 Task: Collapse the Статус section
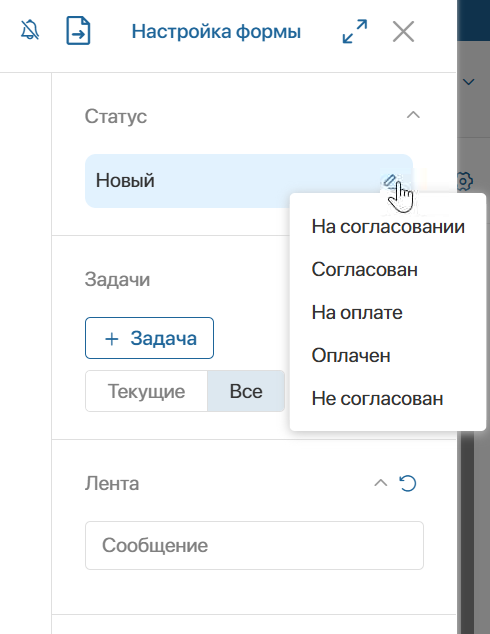413,115
